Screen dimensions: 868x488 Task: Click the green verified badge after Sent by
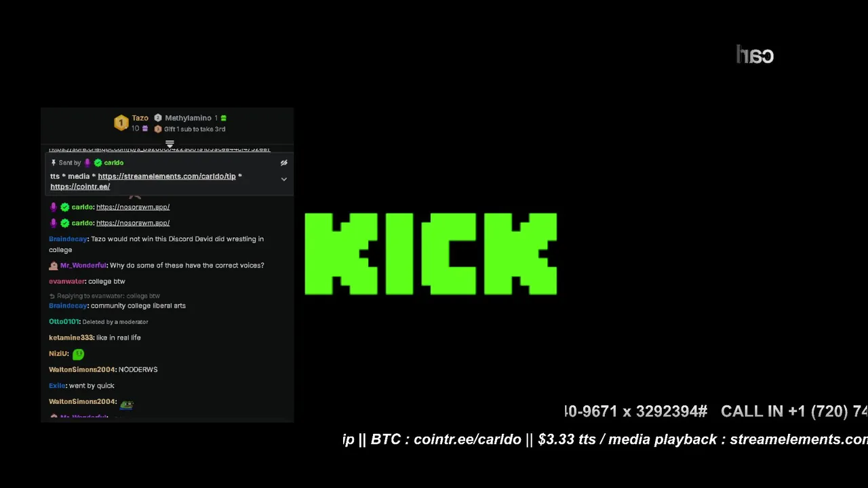[98, 163]
